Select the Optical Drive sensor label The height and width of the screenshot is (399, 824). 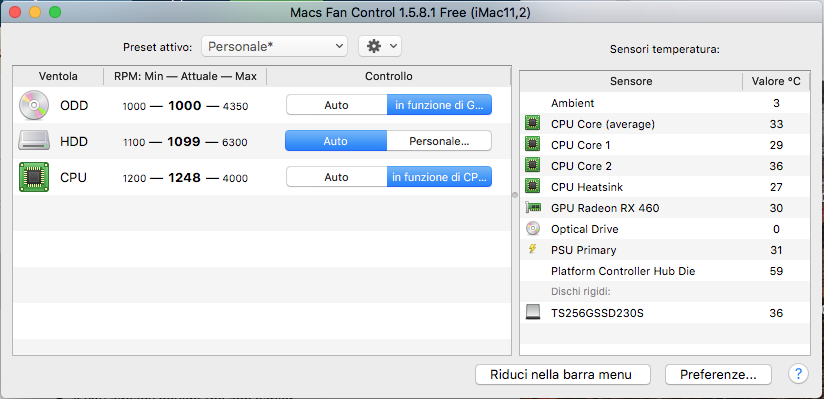(585, 229)
